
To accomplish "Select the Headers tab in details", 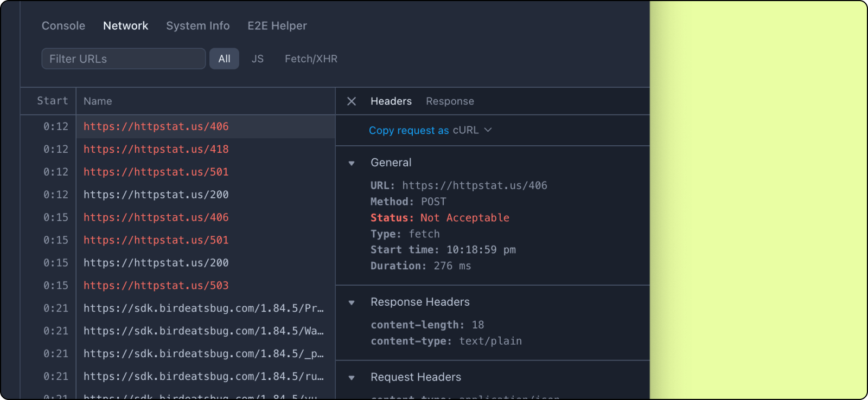I will tap(391, 101).
